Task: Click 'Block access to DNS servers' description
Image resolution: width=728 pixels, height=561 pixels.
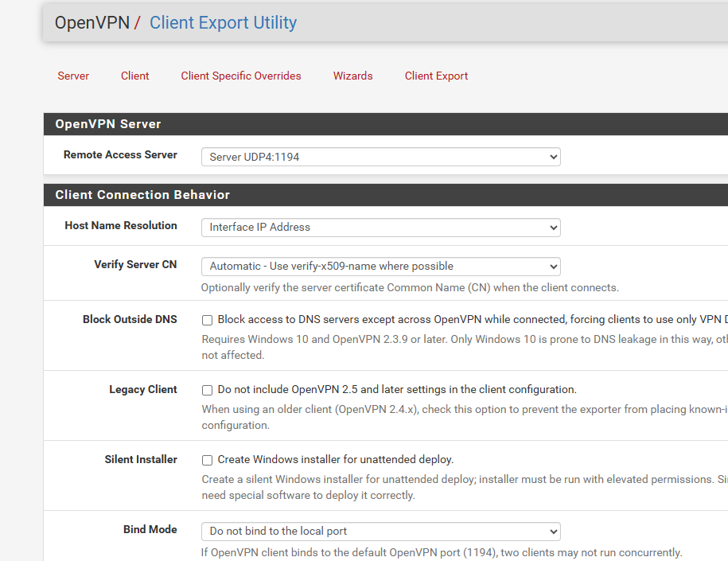Action: coord(473,320)
